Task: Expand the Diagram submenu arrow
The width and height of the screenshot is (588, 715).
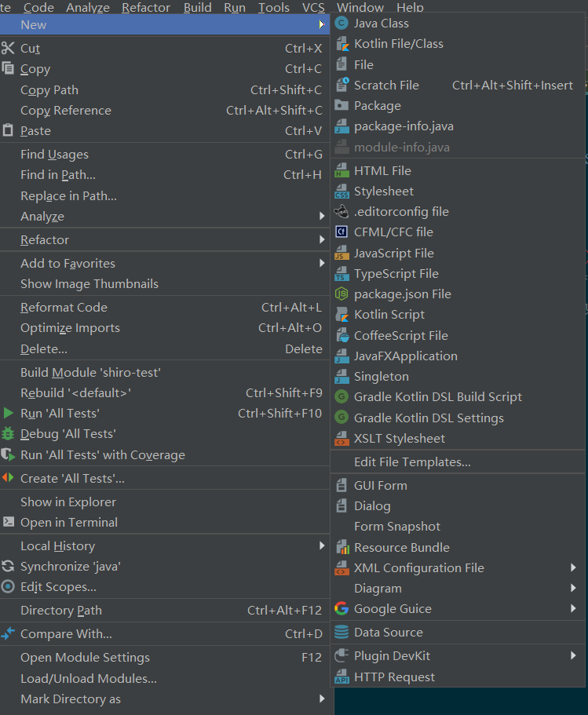Action: click(573, 588)
